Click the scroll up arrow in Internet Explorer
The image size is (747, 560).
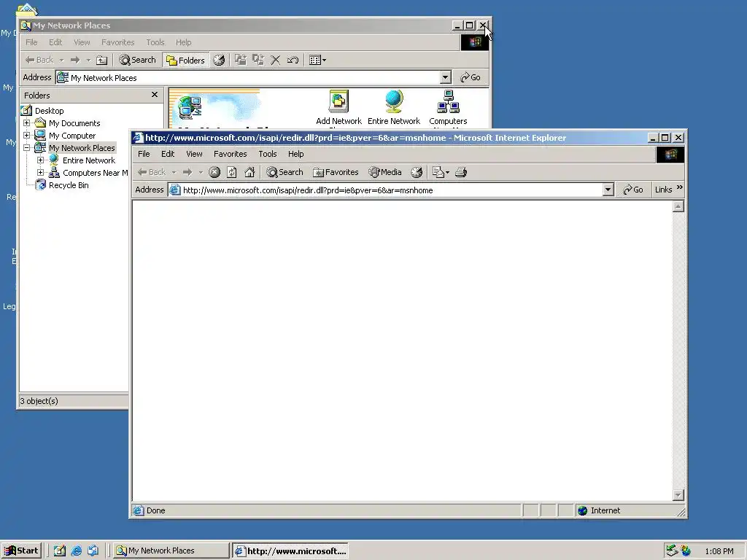678,206
